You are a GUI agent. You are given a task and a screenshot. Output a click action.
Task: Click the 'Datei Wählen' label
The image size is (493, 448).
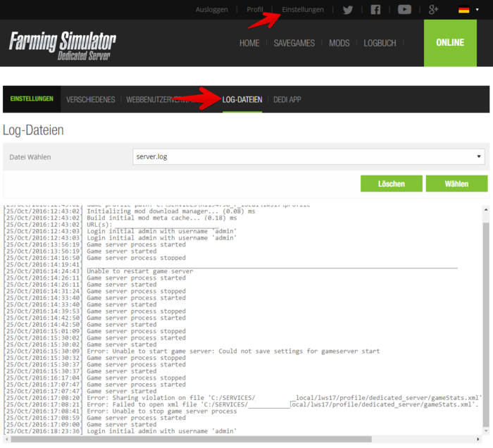[30, 157]
